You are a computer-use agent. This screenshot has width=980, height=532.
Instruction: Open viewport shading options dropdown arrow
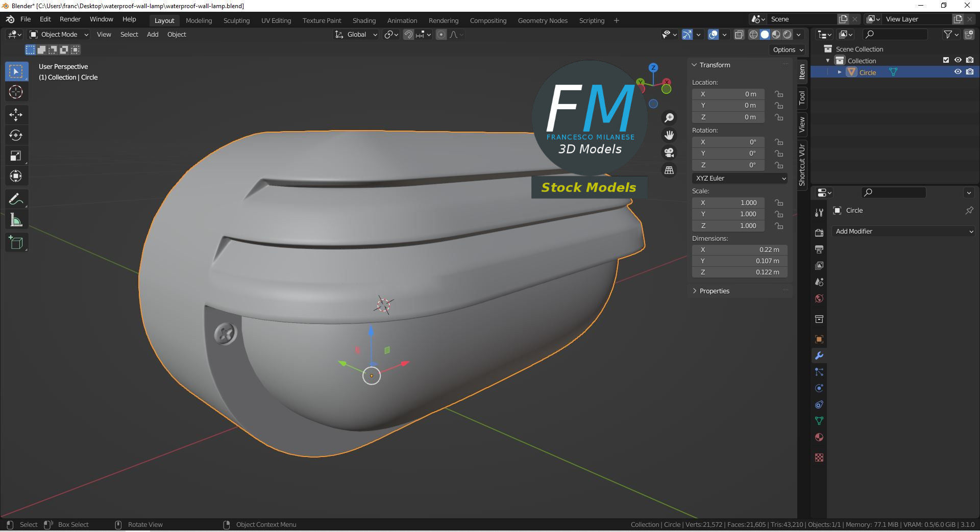[799, 35]
